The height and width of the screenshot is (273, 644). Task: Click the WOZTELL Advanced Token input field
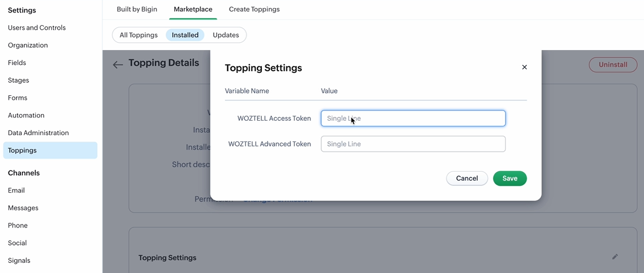413,144
